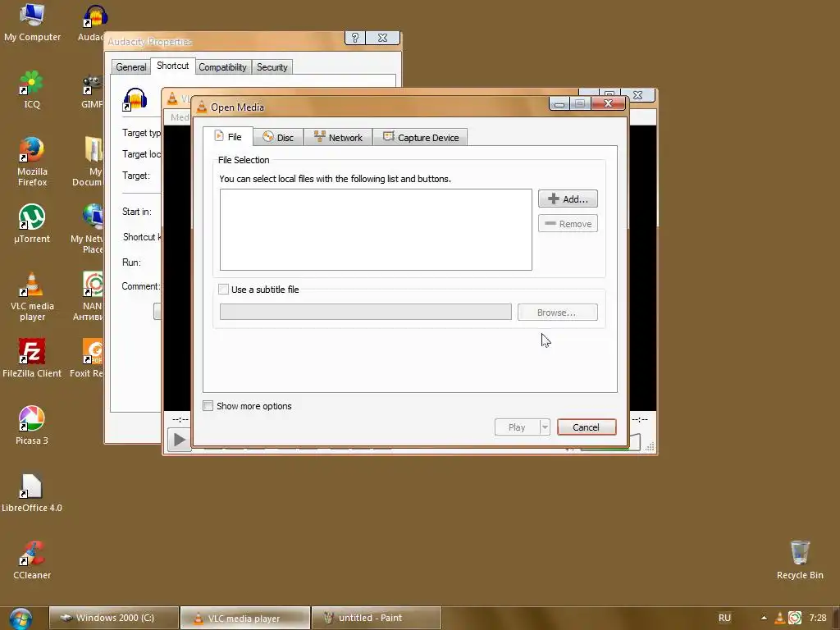Viewport: 840px width, 630px height.
Task: Click the Audacity headphones icon in Properties
Action: tap(135, 99)
